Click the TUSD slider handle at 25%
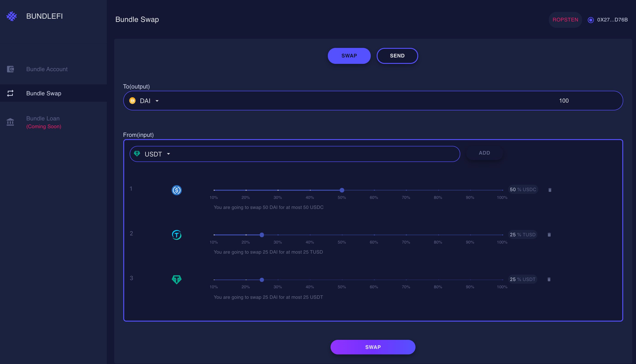The image size is (636, 364). tap(262, 235)
